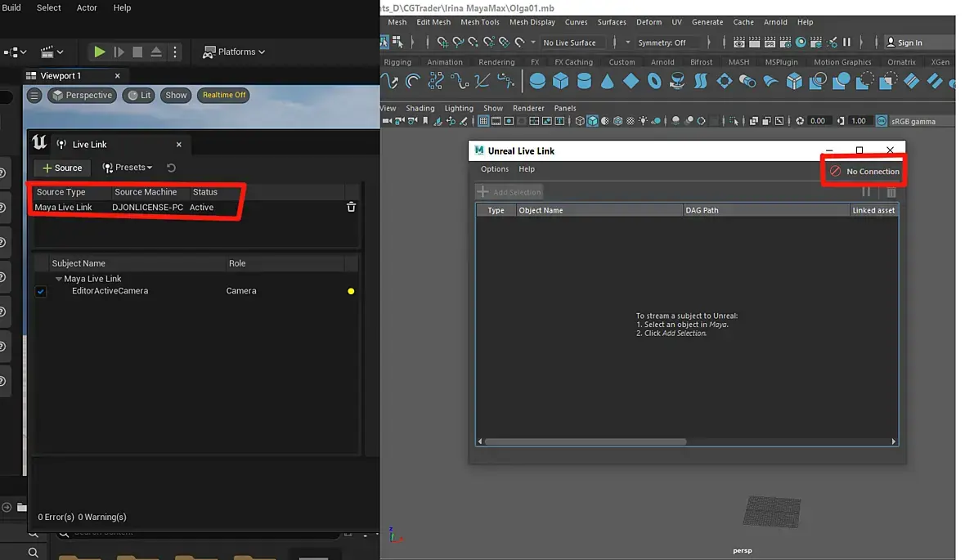This screenshot has height=560, width=965.
Task: Click the No Connection status button
Action: tap(864, 172)
